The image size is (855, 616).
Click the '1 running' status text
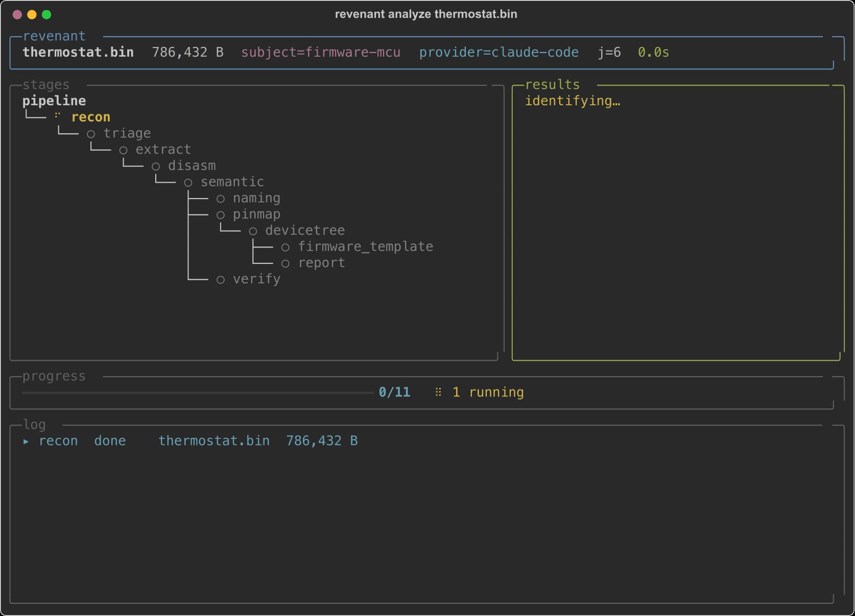coord(488,392)
